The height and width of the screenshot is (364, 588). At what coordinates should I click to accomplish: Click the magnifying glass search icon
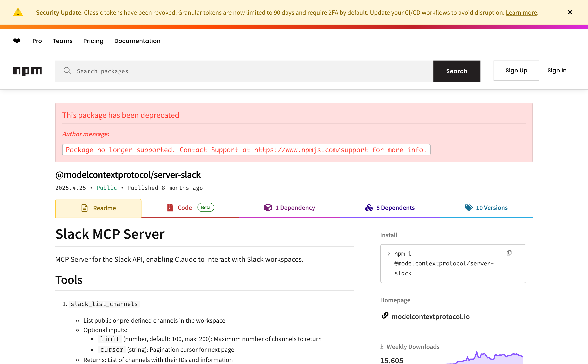point(67,71)
